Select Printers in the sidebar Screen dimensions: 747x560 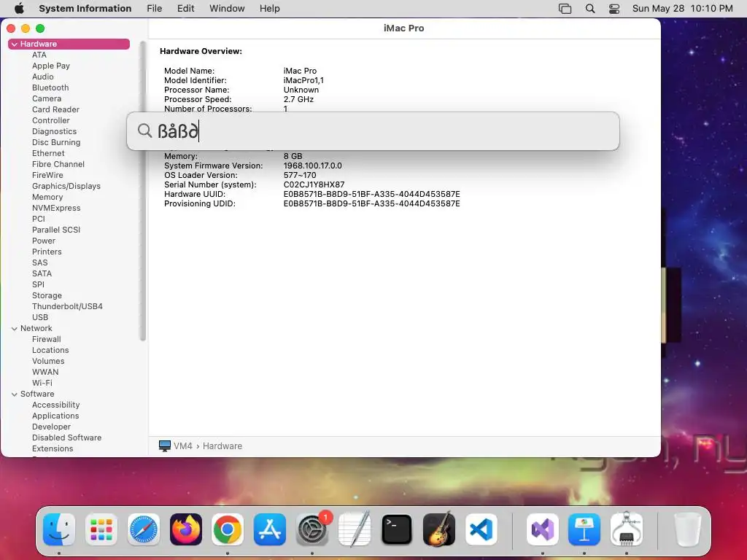47,252
